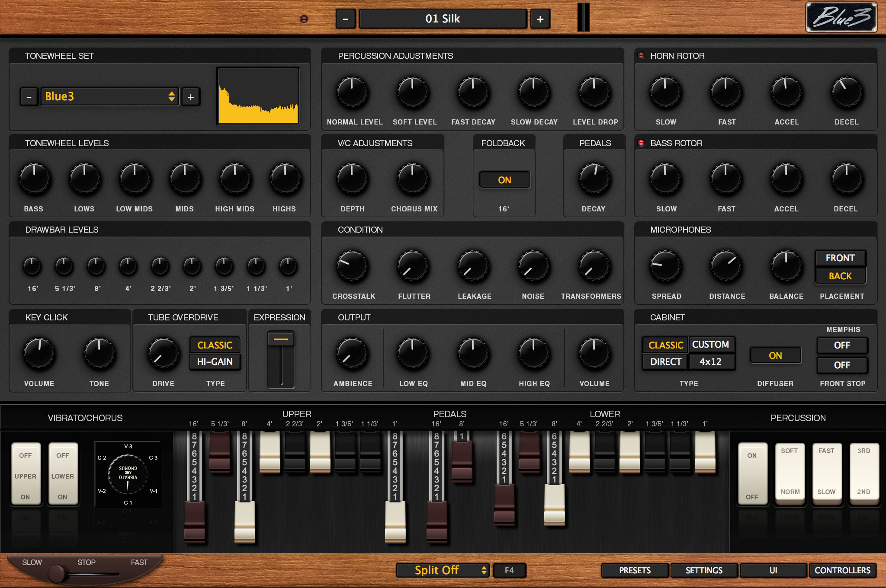Click the Bass Rotor red indicator light
886x588 pixels.
tap(641, 143)
